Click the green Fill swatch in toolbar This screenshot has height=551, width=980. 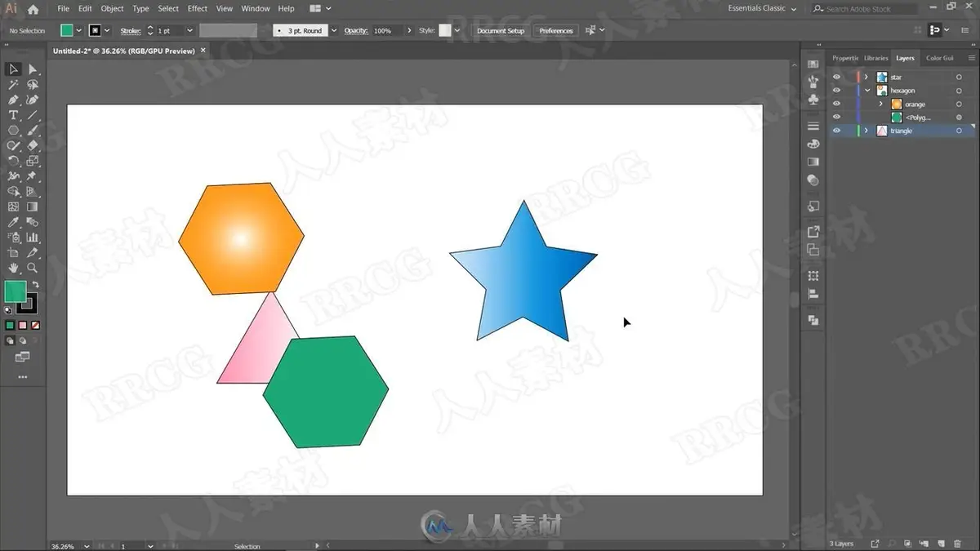[15, 291]
